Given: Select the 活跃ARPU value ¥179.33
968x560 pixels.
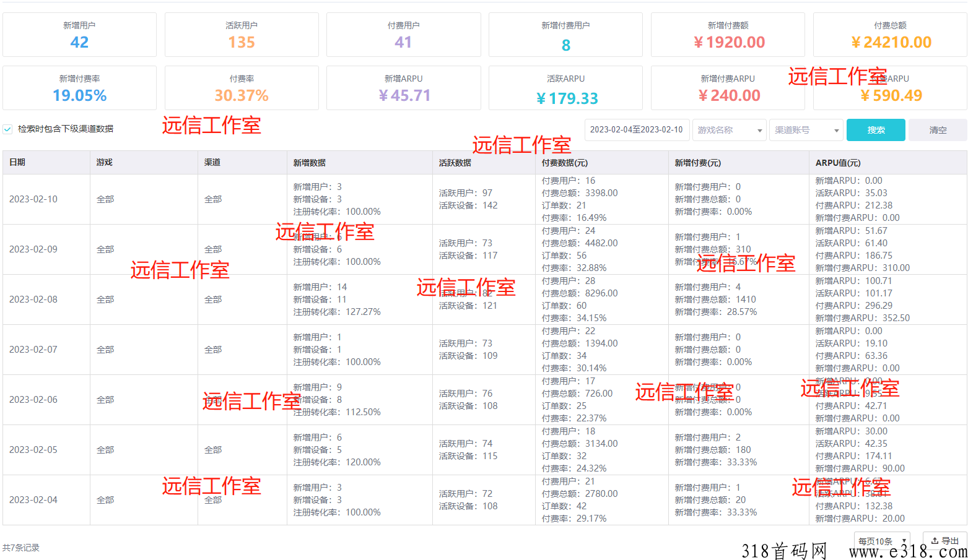Looking at the screenshot, I should (567, 98).
